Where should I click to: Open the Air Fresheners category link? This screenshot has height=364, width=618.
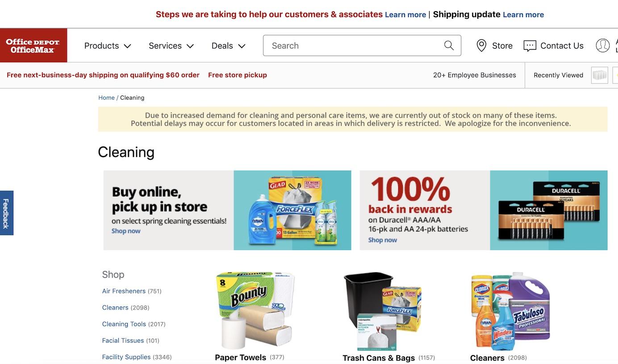[x=124, y=291]
